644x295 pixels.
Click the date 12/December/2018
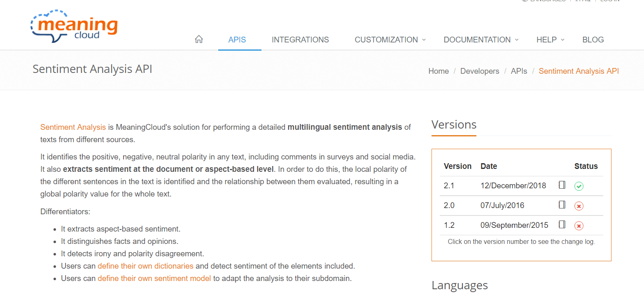tap(513, 186)
